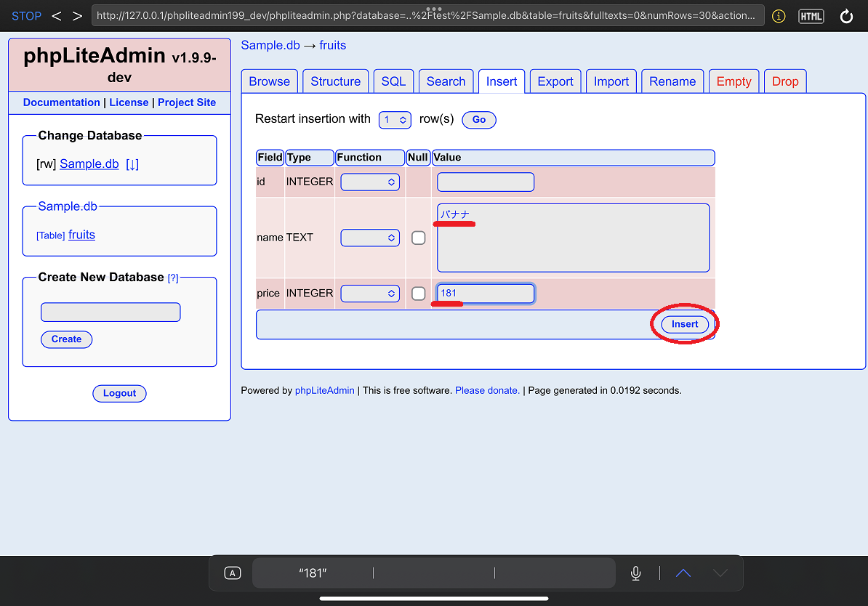Image resolution: width=868 pixels, height=606 pixels.
Task: Open the fruits table link in sidebar
Action: click(81, 235)
